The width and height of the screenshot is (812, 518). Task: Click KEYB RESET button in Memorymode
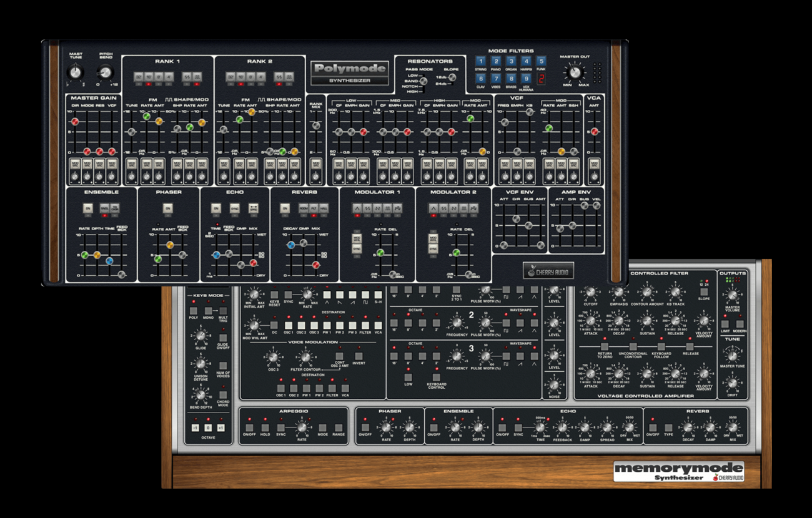point(274,294)
